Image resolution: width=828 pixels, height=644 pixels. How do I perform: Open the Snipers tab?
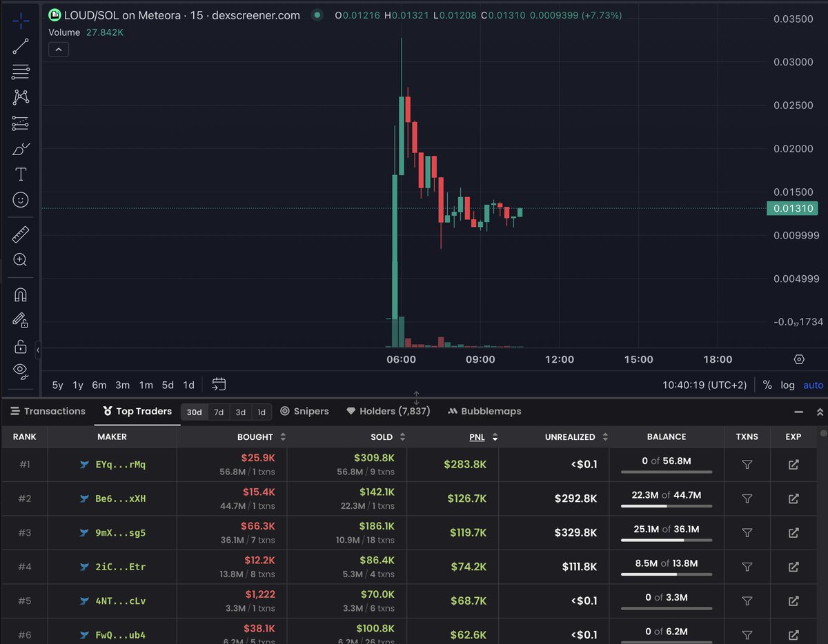(304, 411)
